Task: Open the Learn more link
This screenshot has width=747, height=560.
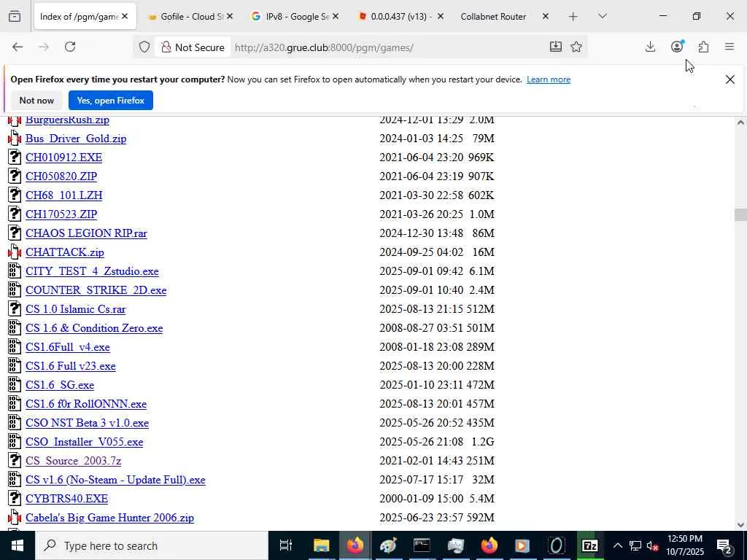Action: (549, 79)
